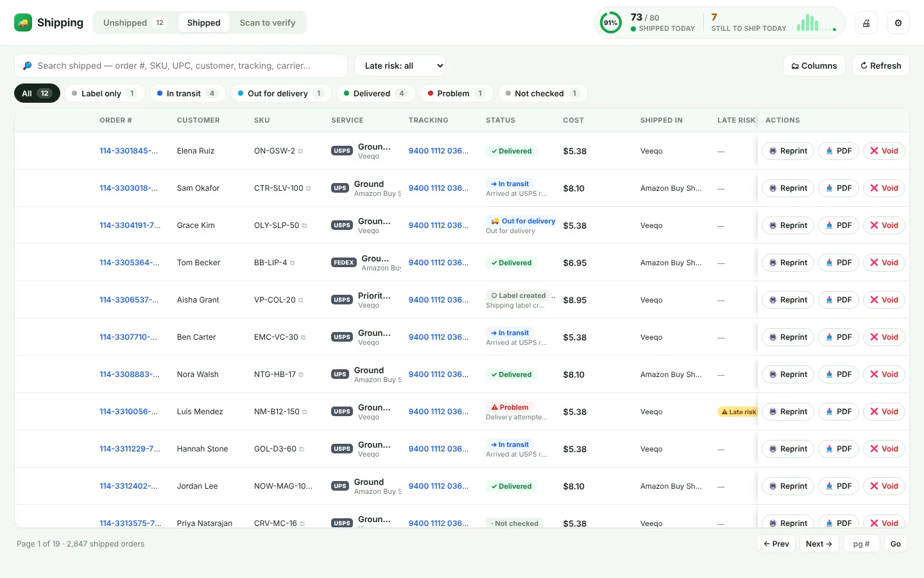
Task: Sort by the CUSTOMER column header
Action: 198,120
